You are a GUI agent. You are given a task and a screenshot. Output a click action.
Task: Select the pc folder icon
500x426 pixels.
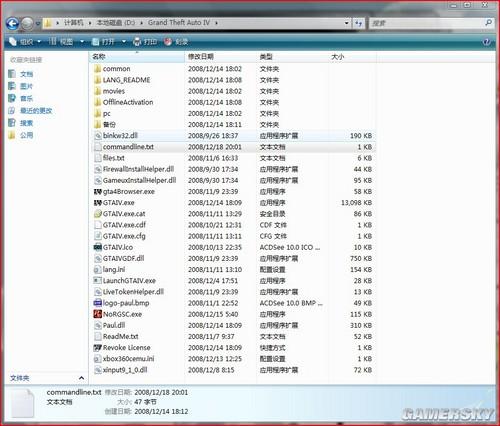point(97,113)
